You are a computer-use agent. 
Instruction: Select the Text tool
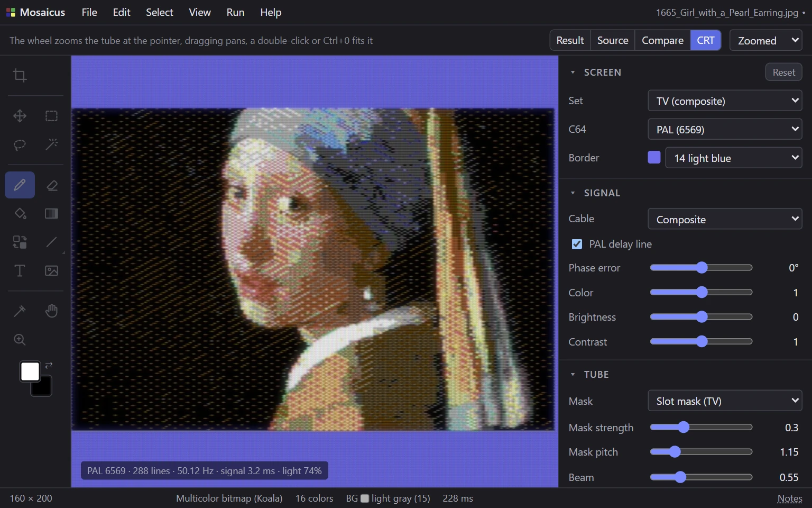coord(20,270)
